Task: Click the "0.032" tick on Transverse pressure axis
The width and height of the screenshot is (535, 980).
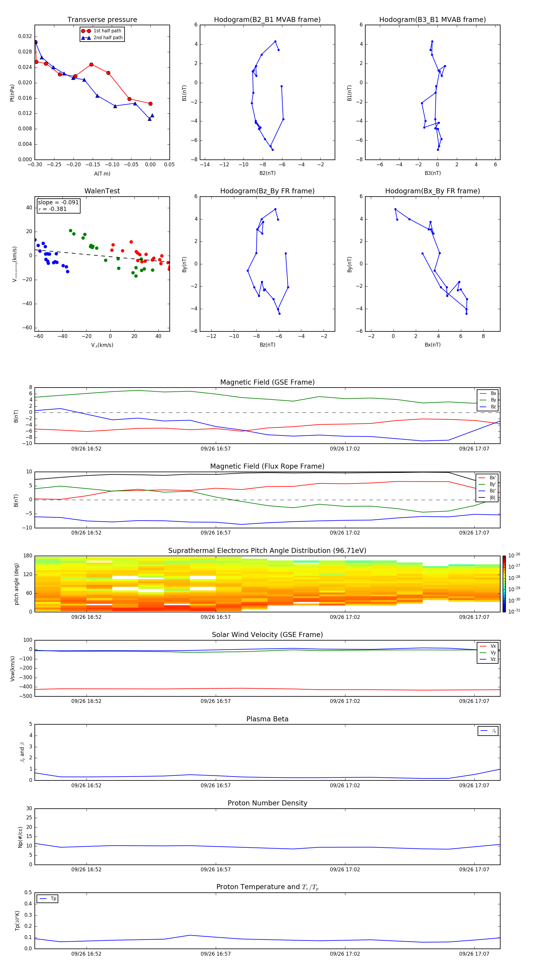Action: [25, 37]
